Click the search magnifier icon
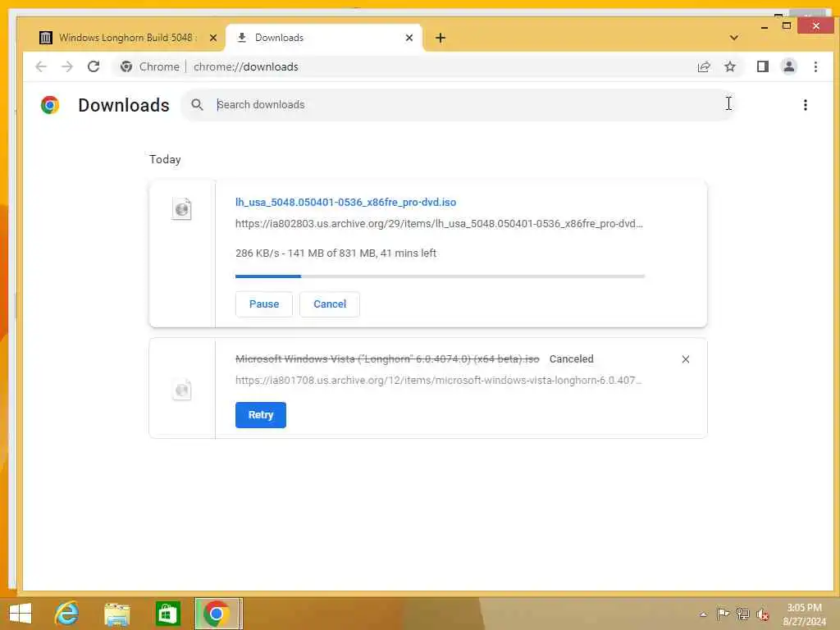Screen dimensions: 840x630 click(197, 104)
